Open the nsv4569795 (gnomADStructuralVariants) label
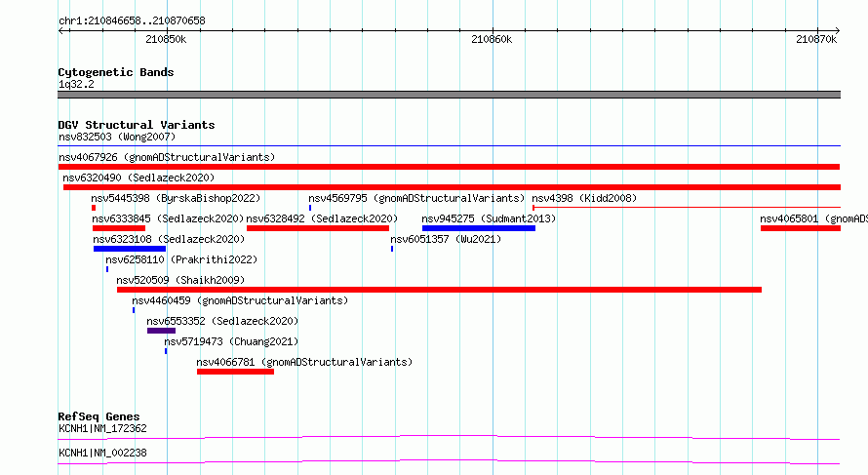 tap(416, 198)
